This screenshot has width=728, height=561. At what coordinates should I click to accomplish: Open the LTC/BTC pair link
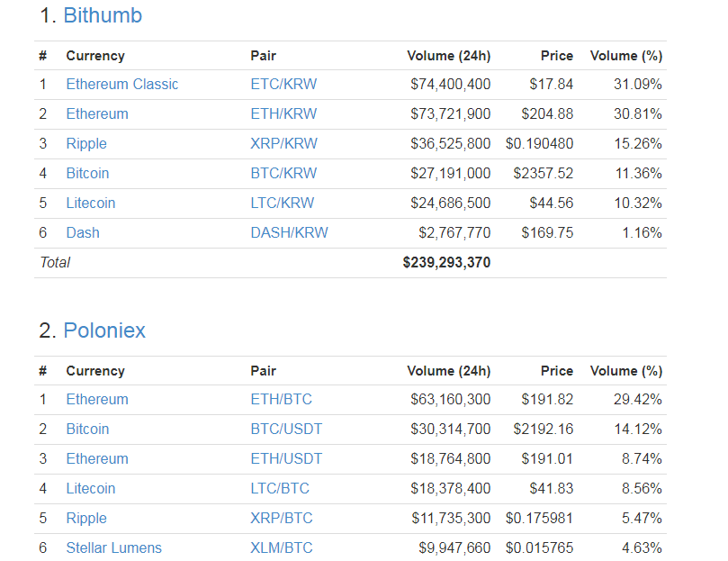280,489
